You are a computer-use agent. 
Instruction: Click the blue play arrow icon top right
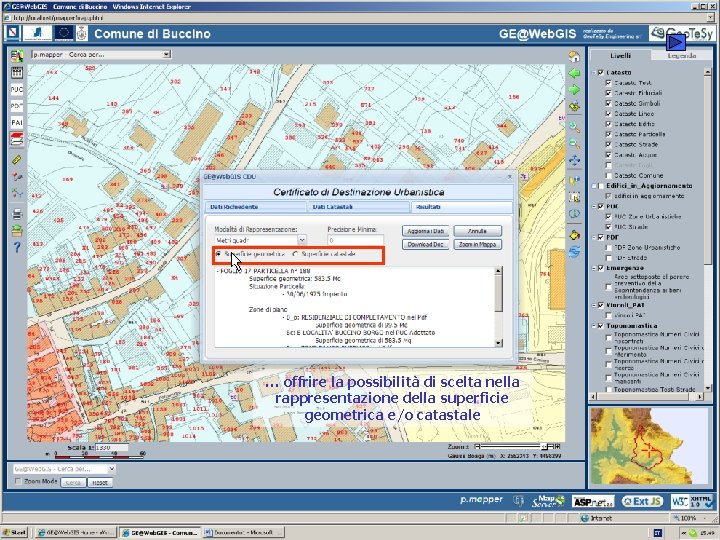coord(675,43)
